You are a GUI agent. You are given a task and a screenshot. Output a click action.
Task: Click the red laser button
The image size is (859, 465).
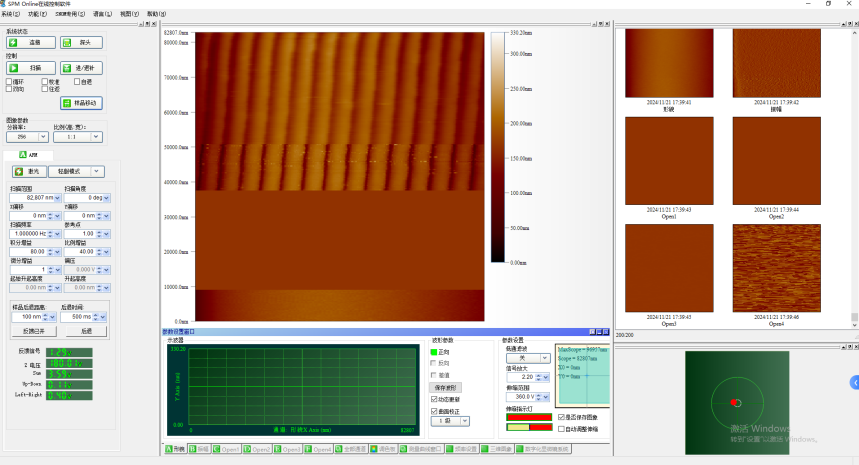click(x=29, y=171)
